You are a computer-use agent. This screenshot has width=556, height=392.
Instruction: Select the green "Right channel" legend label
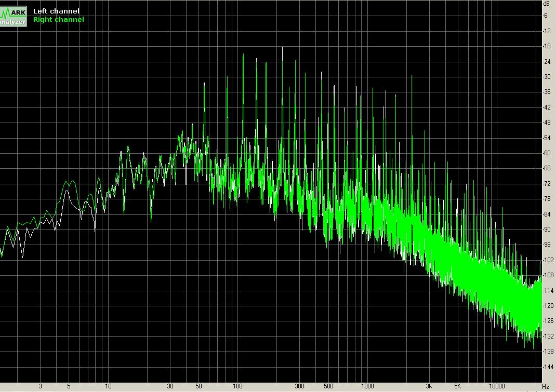point(59,20)
